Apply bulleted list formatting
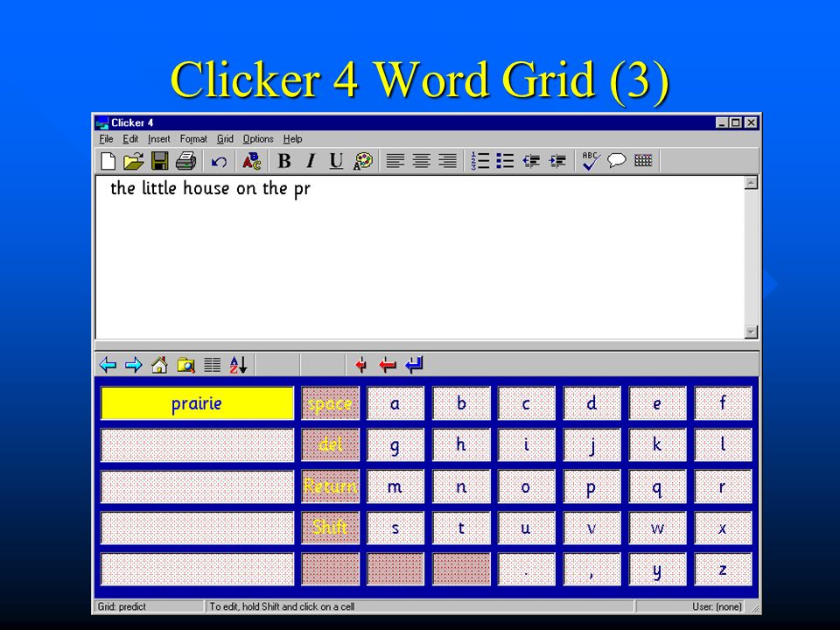This screenshot has width=840, height=630. 505,161
